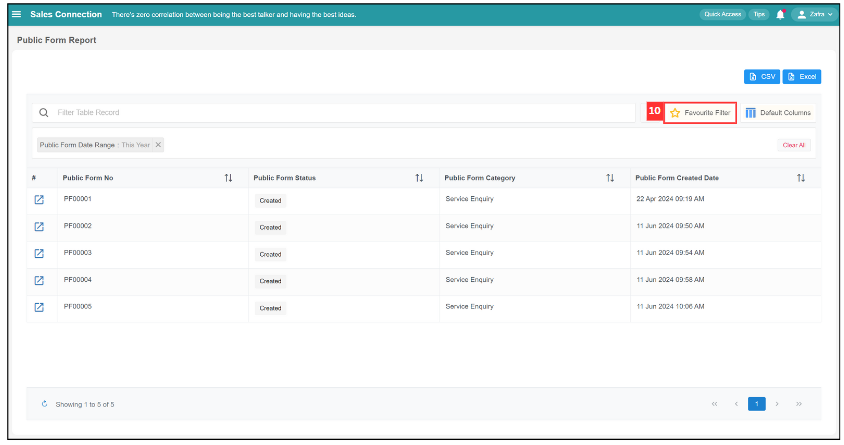
Task: Sort by Public Form Status column
Action: (419, 178)
